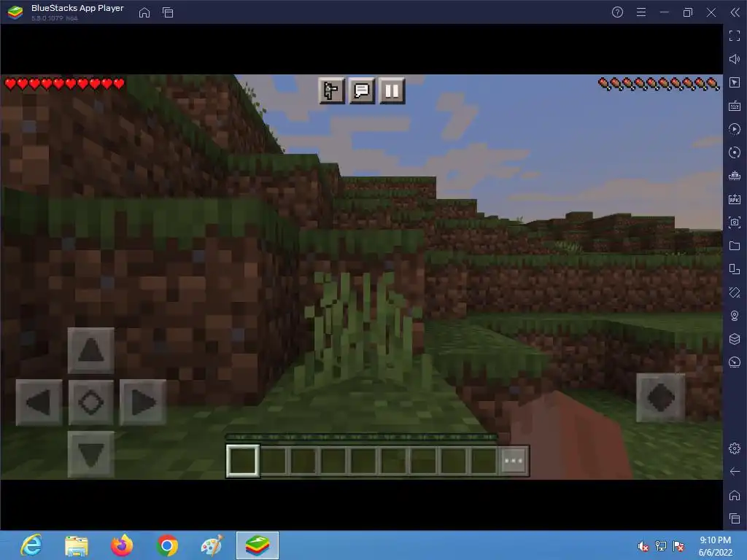
Task: Tap the D-pad left arrow
Action: pos(39,402)
